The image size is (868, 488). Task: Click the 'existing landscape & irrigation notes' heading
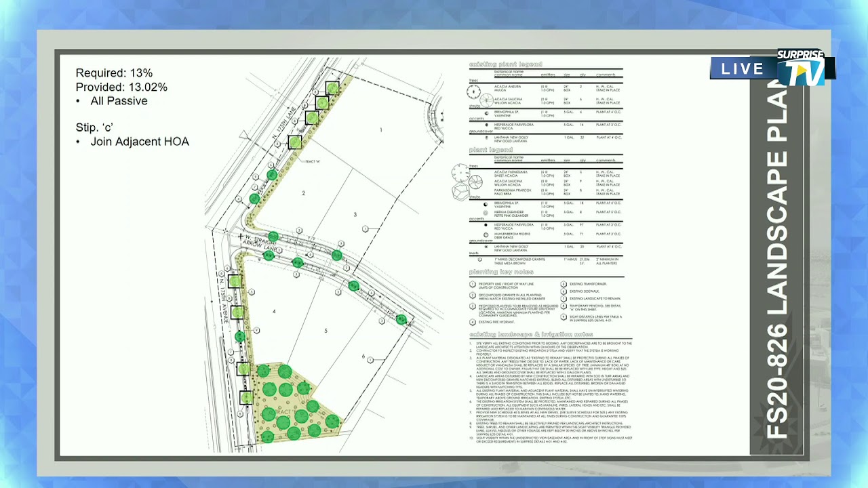(531, 334)
